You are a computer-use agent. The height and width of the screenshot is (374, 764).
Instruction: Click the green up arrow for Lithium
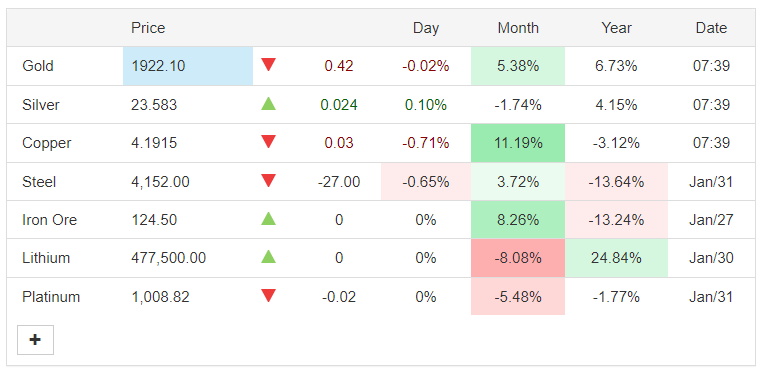268,257
